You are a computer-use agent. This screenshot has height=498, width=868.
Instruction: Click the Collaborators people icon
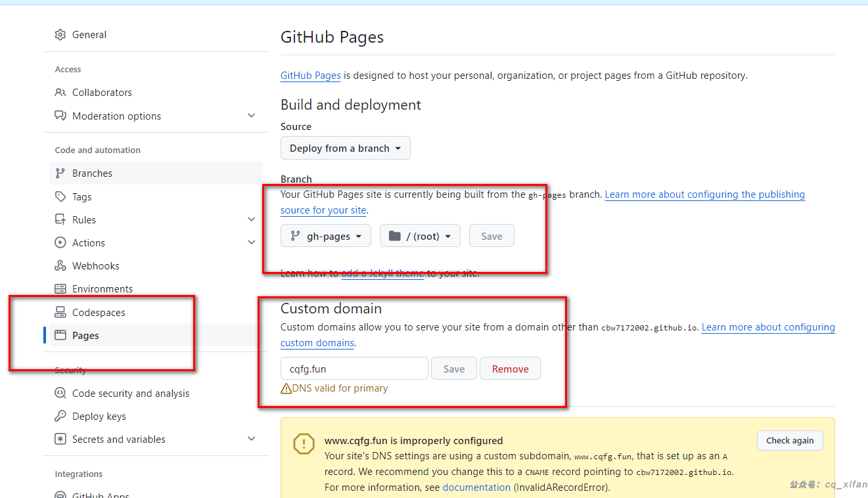(60, 93)
